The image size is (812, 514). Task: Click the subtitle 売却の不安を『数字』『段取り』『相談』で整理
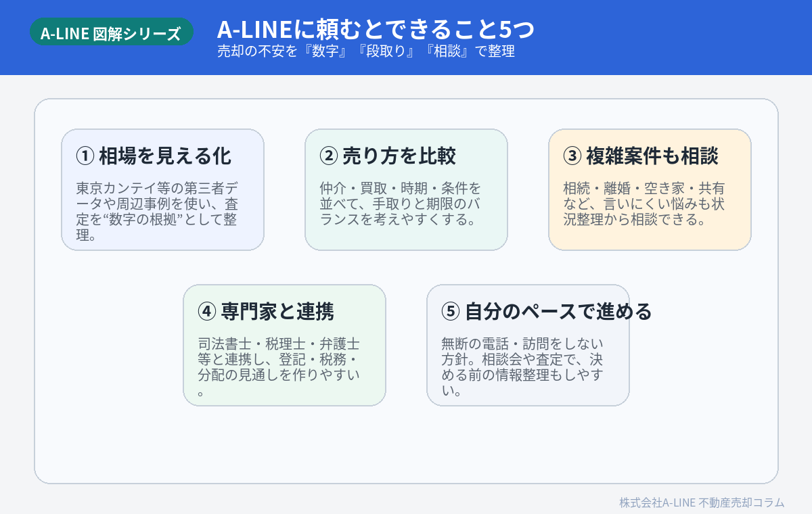pos(366,51)
